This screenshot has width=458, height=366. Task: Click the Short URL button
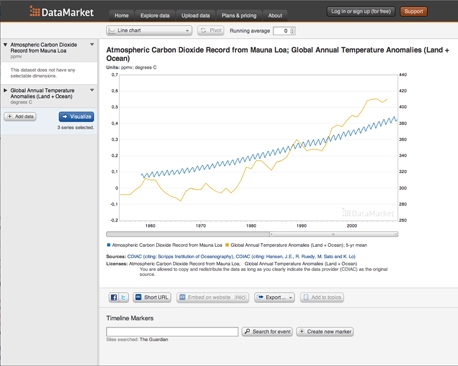click(152, 297)
